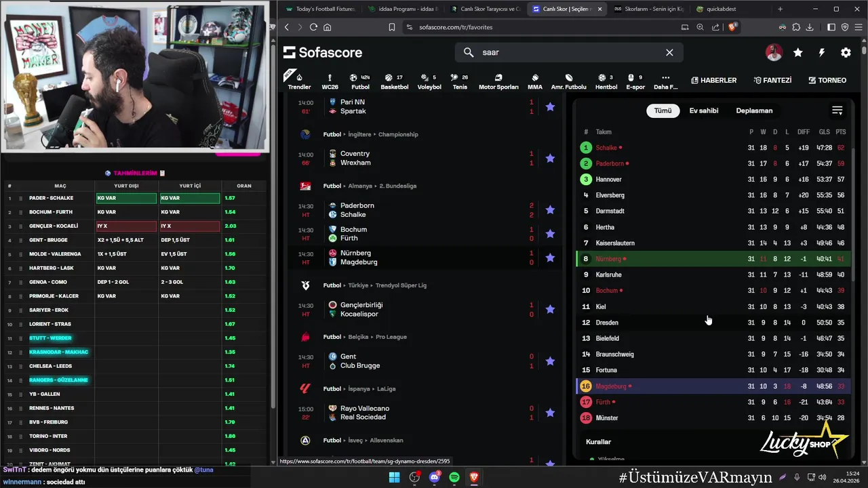Open Magdeburg row in standings
Image resolution: width=868 pixels, height=488 pixels.
click(714, 386)
